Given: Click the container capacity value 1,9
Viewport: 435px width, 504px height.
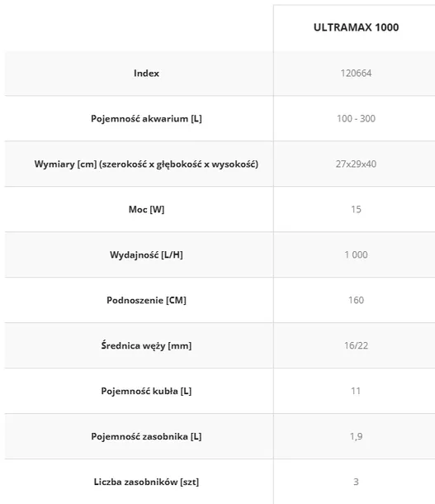Looking at the screenshot, I should point(356,436).
